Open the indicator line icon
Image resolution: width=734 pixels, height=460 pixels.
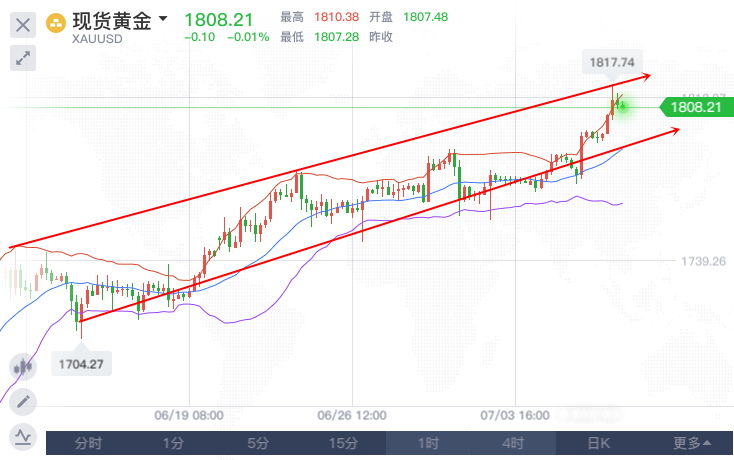click(22, 437)
